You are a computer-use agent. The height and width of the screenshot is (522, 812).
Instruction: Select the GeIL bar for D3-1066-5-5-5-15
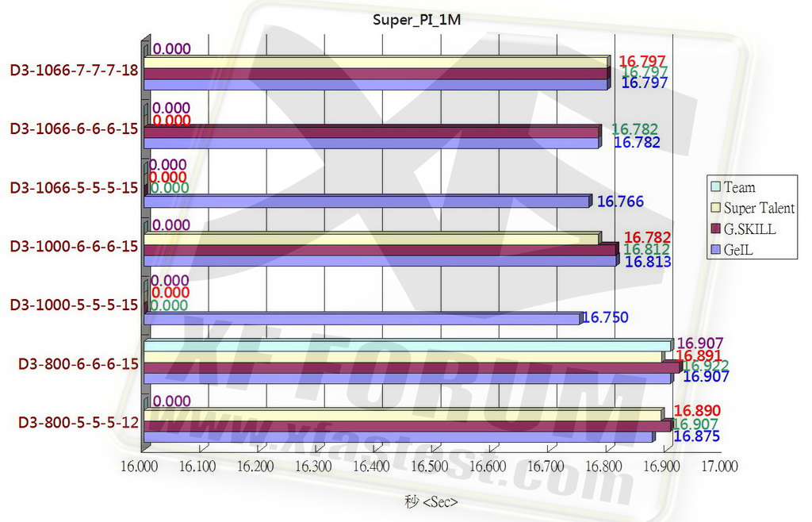366,202
